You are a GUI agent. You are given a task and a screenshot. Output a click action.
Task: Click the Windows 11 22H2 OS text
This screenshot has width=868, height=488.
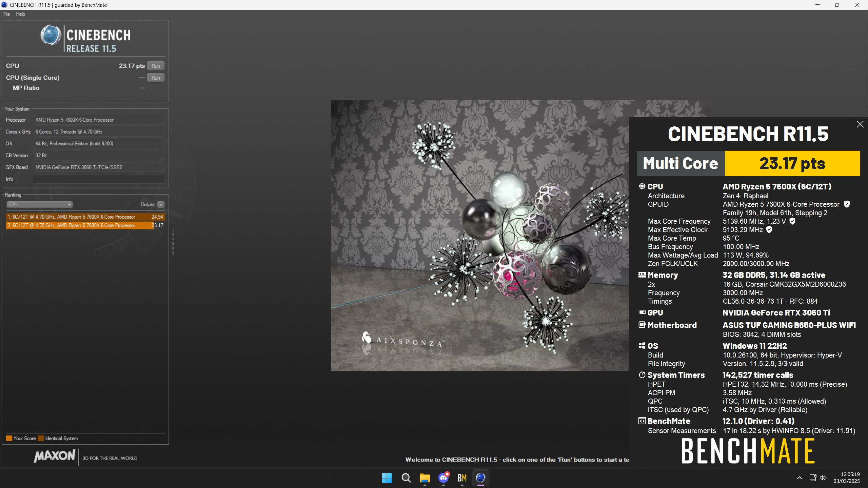click(x=755, y=346)
